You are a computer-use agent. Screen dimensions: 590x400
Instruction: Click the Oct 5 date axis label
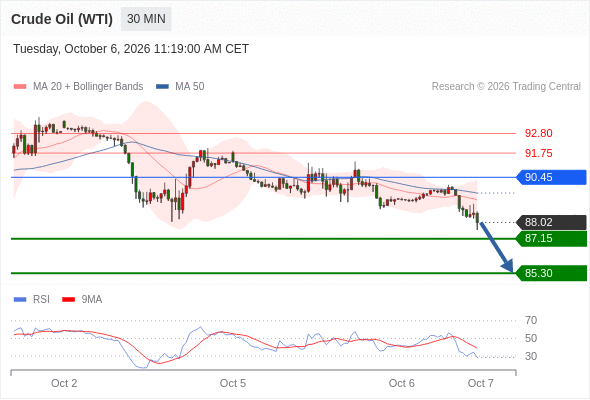(233, 383)
